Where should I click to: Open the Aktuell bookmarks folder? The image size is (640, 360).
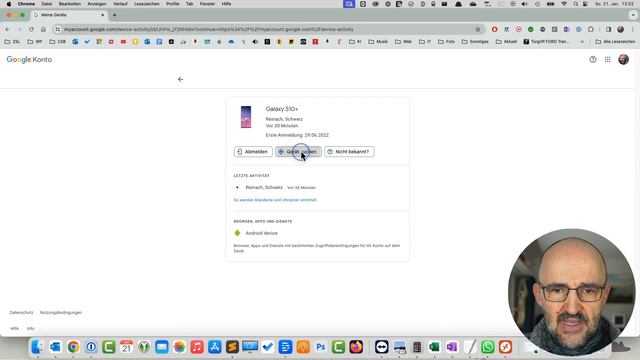point(506,42)
